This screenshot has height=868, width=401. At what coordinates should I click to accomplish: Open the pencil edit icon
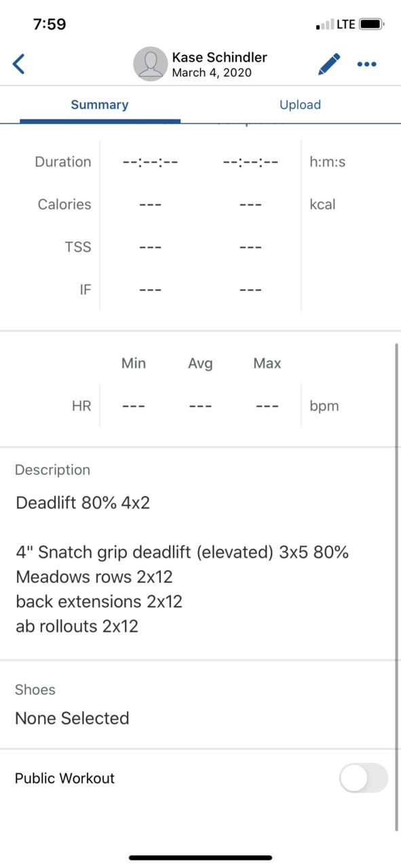329,64
